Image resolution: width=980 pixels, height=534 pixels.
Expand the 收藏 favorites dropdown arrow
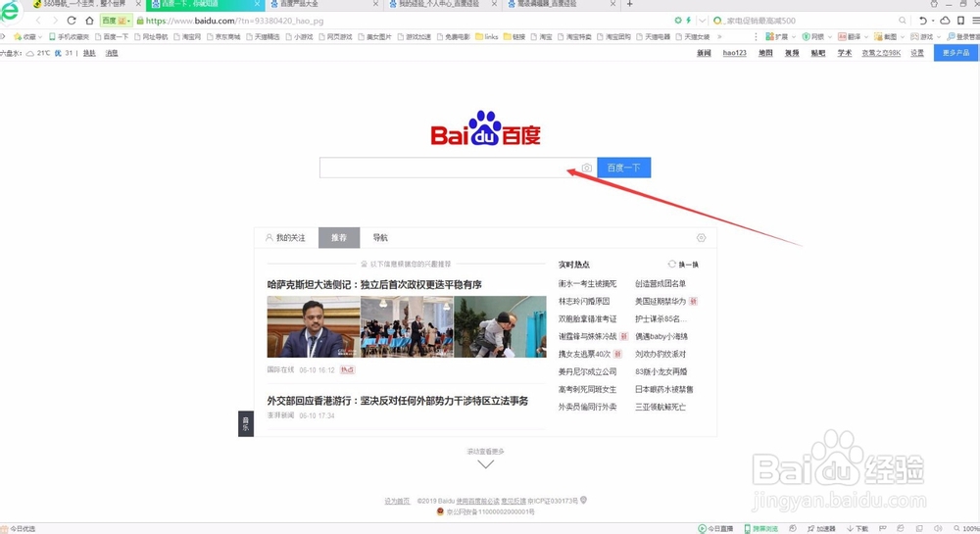40,37
